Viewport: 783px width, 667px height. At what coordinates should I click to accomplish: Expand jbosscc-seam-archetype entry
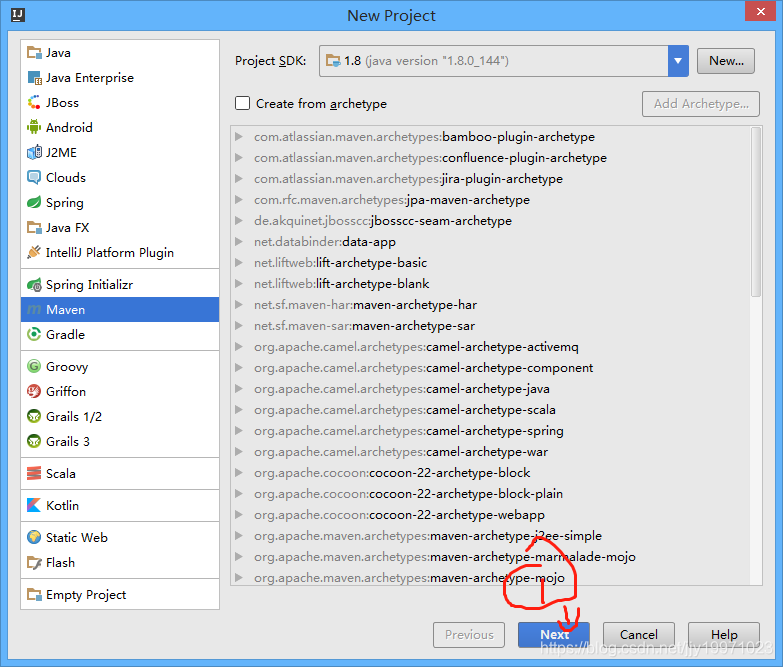click(x=239, y=221)
